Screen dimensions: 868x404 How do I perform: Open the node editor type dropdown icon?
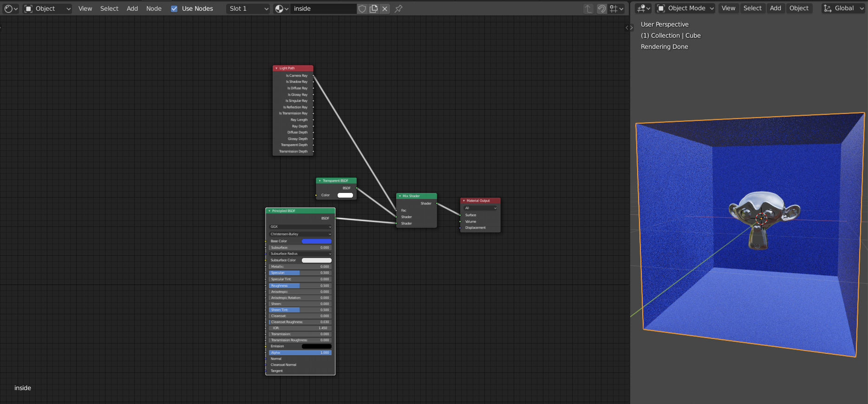11,8
